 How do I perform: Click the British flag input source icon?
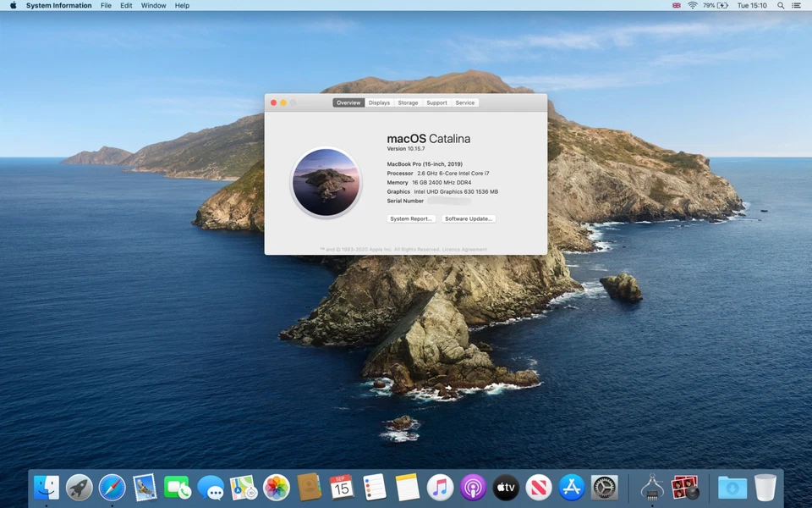(677, 5)
